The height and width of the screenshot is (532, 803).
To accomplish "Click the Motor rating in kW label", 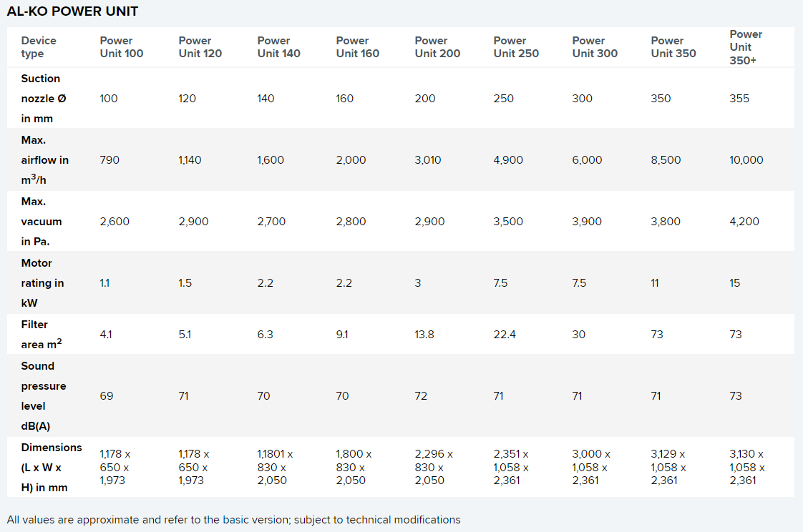I will tap(42, 283).
